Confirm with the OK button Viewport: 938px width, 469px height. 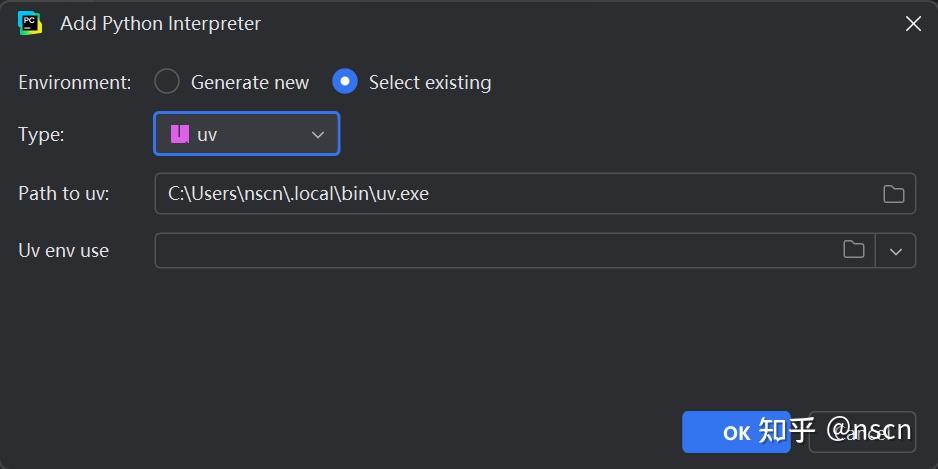pos(736,432)
